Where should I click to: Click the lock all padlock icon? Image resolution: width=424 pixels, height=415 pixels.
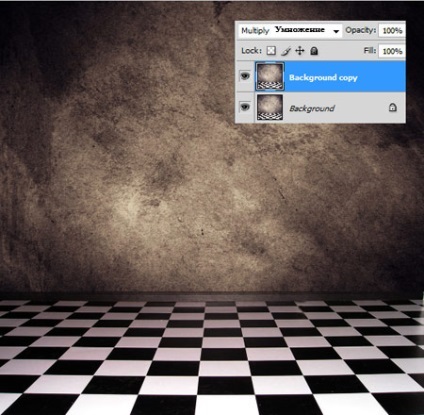314,51
